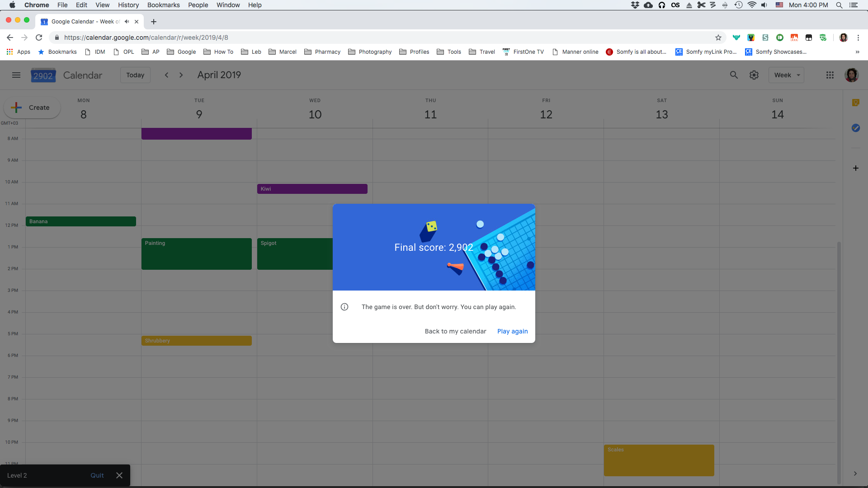
Task: Toggle Bluetooth from the menu bar
Action: [725, 5]
